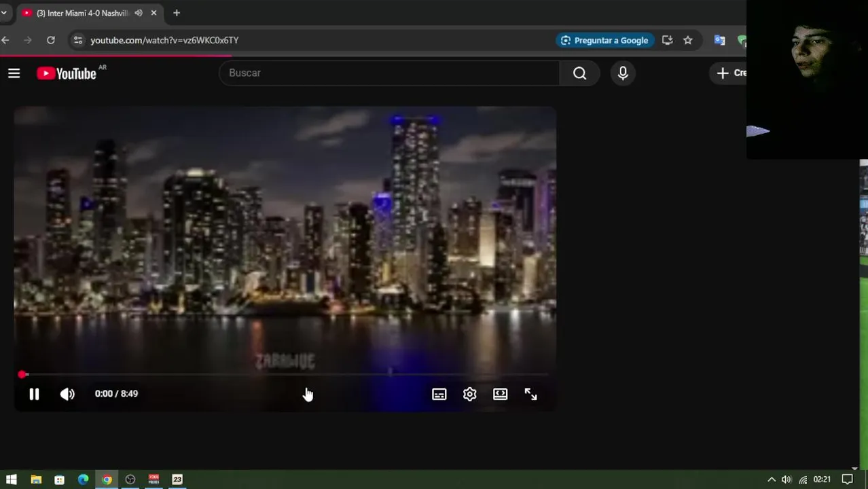Open the system volume control

[786, 479]
